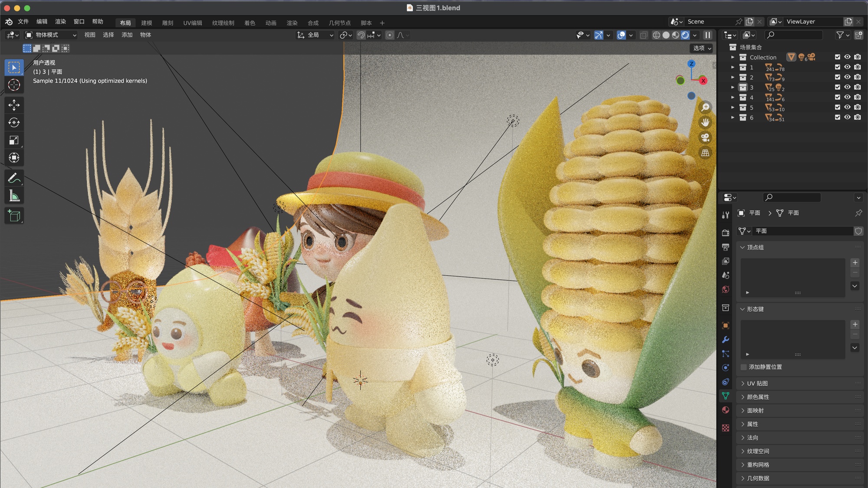Pause the viewport render preview
868x488 pixels.
[708, 35]
